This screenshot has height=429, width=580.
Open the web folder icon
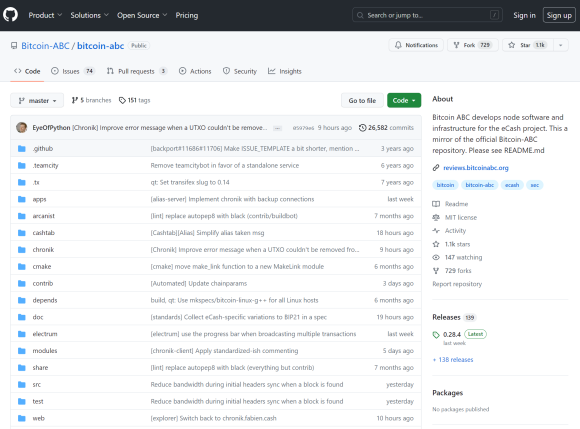tap(22, 418)
